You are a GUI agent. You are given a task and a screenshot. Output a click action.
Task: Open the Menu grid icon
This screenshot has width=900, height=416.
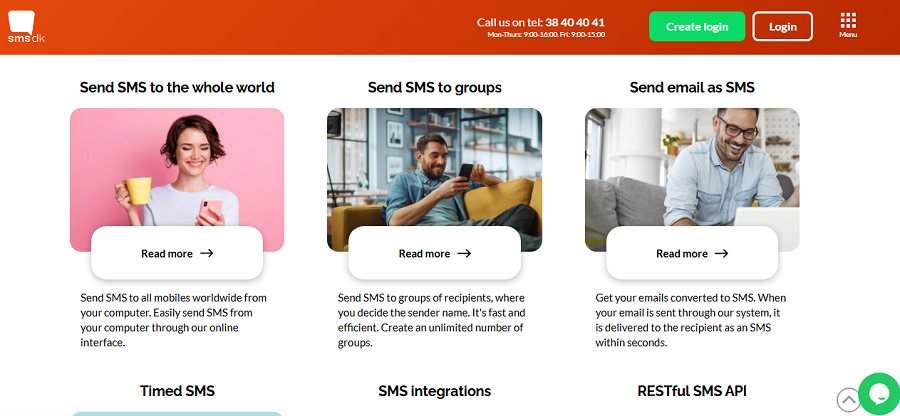(848, 25)
